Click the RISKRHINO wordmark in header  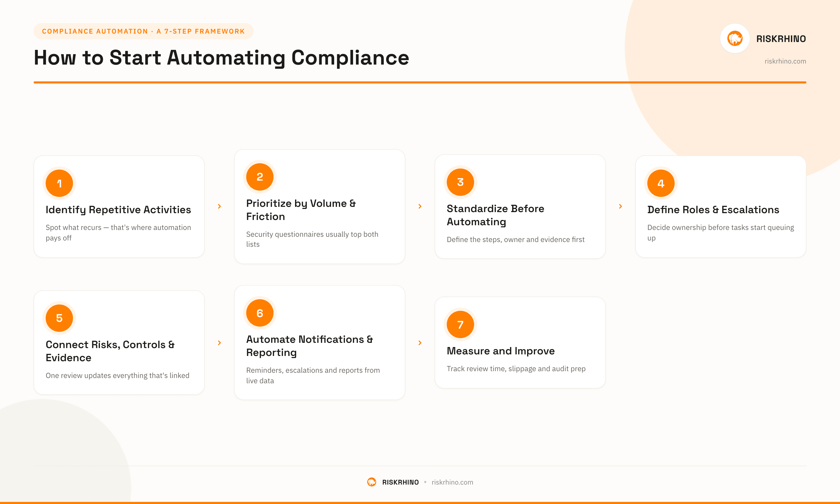(x=781, y=39)
